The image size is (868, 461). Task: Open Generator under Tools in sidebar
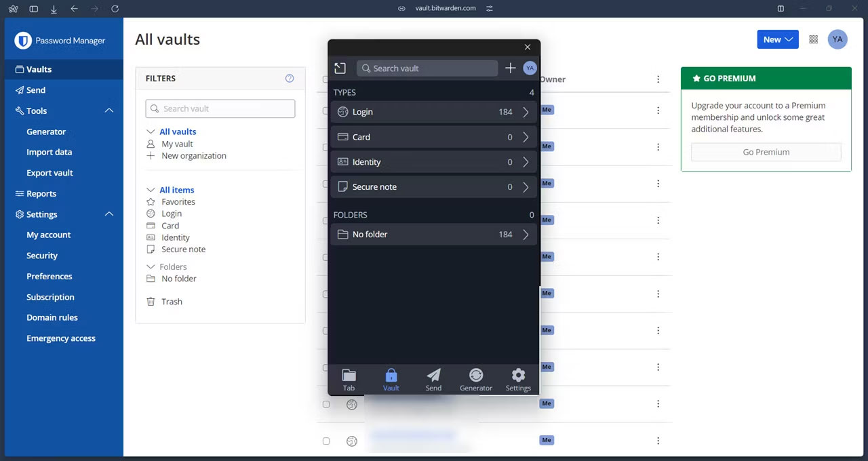(46, 132)
